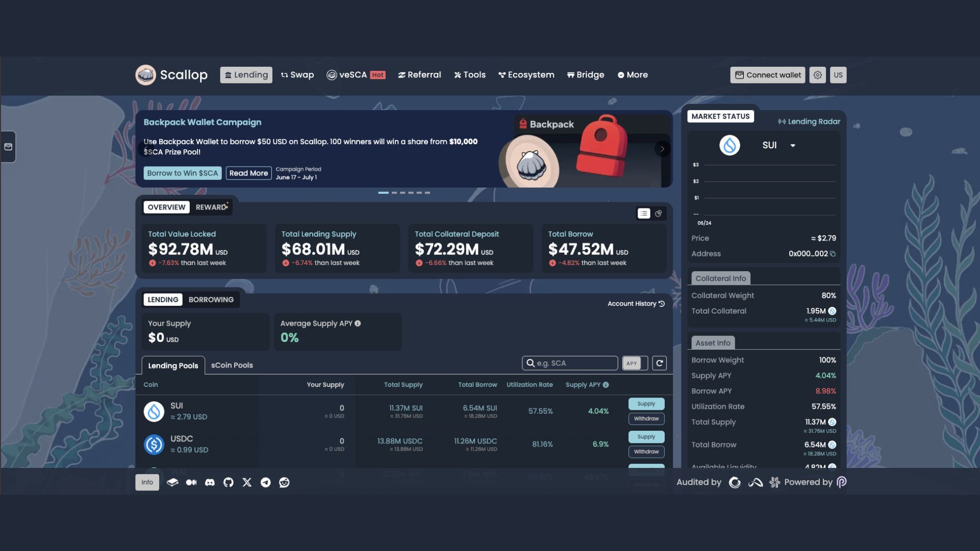Image resolution: width=980 pixels, height=551 pixels.
Task: Click the Read More button
Action: pos(248,173)
